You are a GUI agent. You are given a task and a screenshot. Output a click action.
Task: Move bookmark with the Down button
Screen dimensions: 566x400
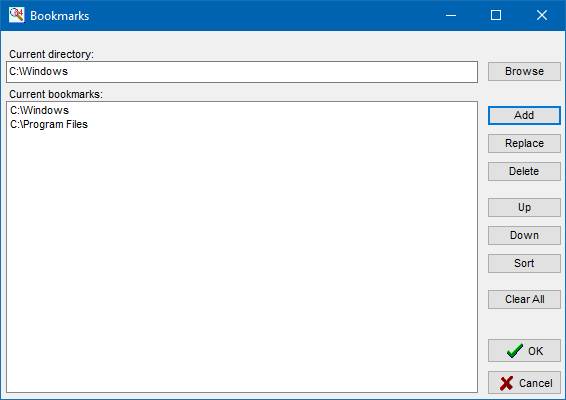[524, 235]
